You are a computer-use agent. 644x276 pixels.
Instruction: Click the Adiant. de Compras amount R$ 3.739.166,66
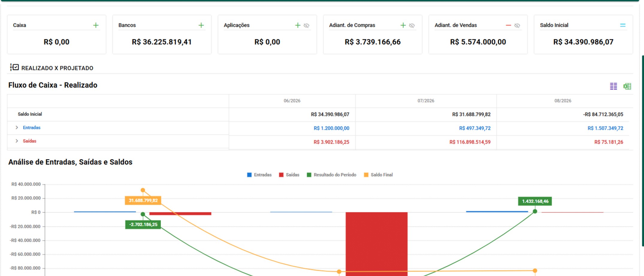[x=373, y=42]
